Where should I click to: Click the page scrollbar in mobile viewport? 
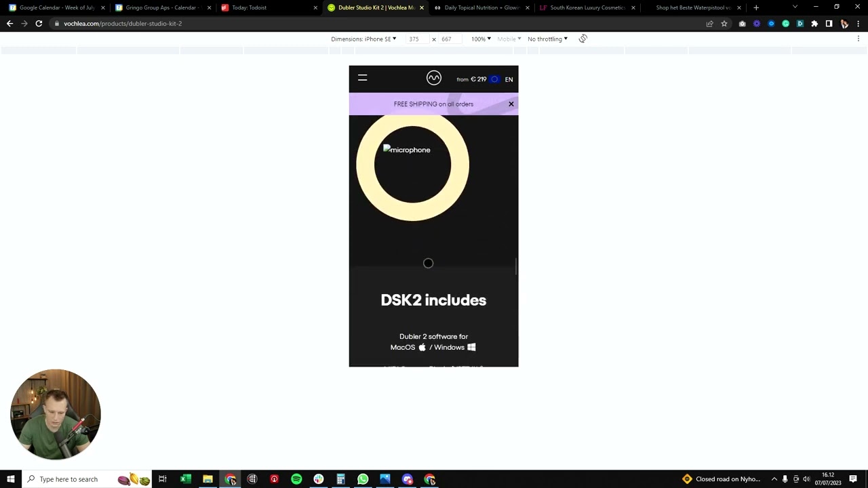point(517,266)
